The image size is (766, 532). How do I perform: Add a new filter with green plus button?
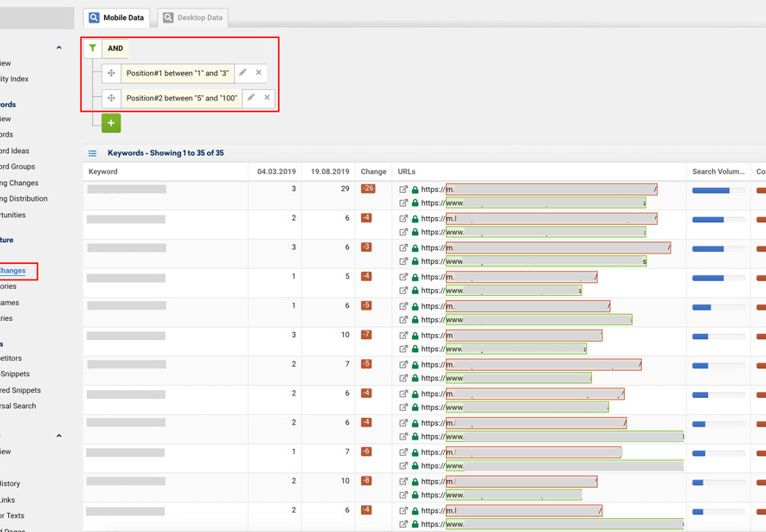pos(110,123)
